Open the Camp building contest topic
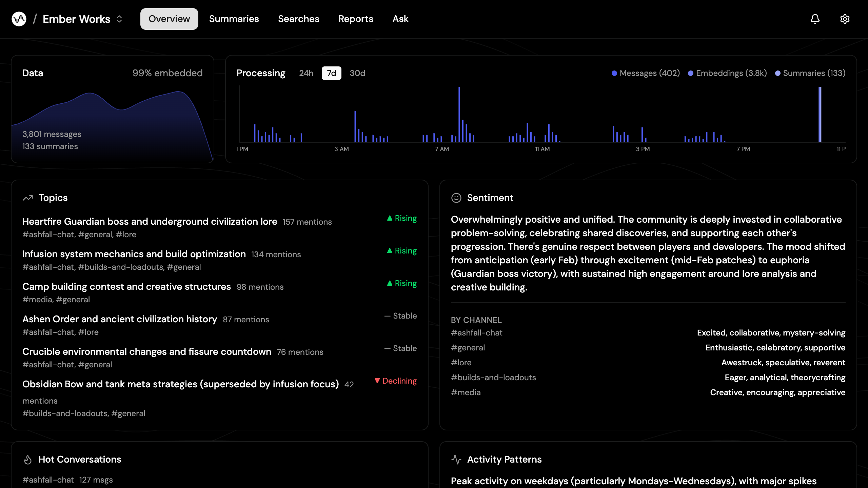This screenshot has width=868, height=488. (126, 287)
